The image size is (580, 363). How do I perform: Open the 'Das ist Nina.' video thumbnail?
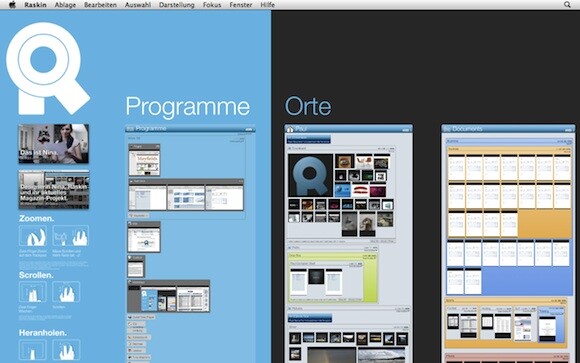(54, 144)
